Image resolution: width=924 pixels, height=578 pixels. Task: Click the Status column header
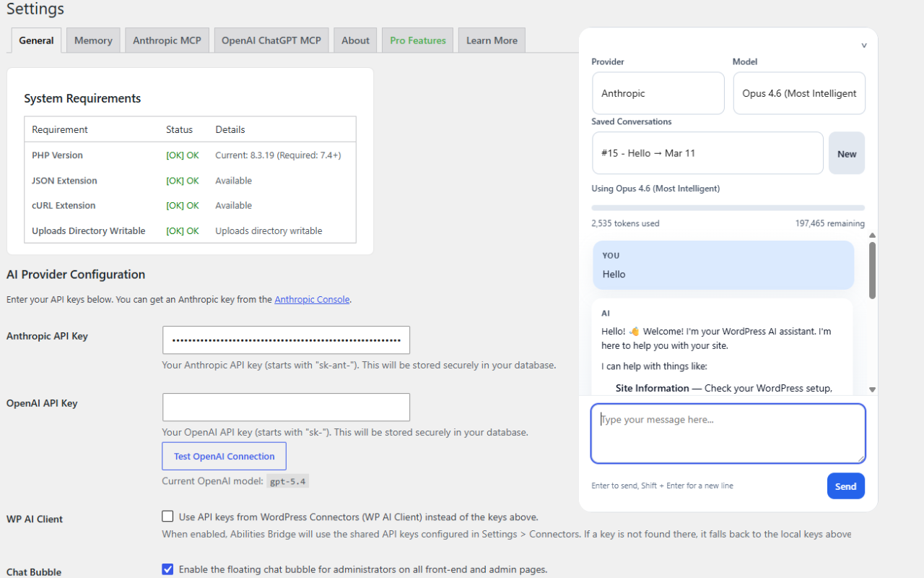point(179,130)
